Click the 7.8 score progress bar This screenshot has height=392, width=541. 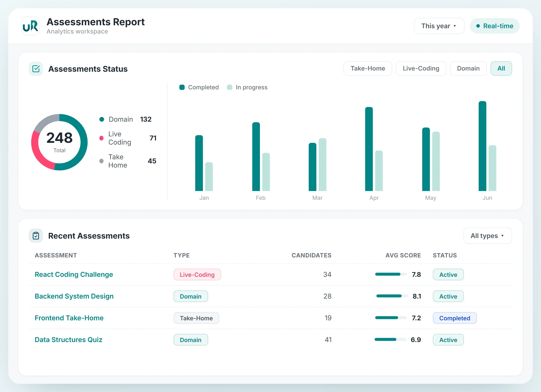coord(391,274)
